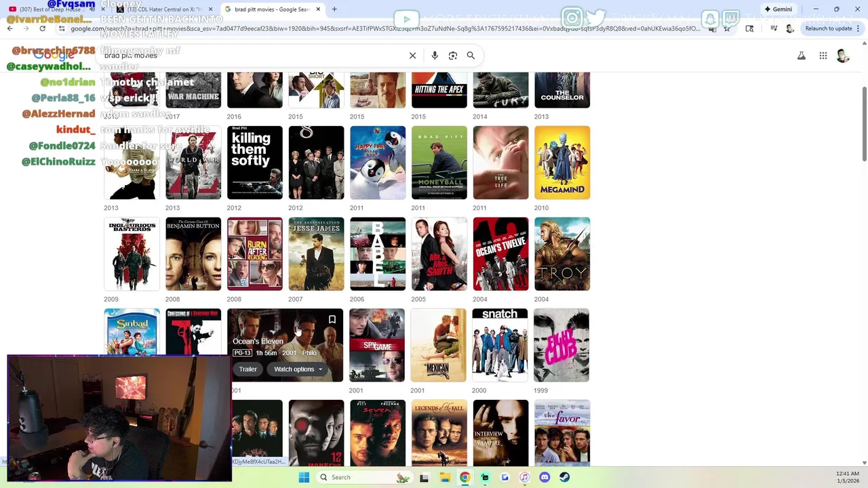This screenshot has height=488, width=868.
Task: Click the Chrome address bar URL
Action: pyautogui.click(x=385, y=28)
